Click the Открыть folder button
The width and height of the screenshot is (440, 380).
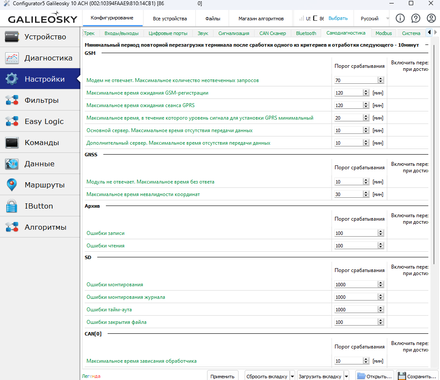coord(374,376)
